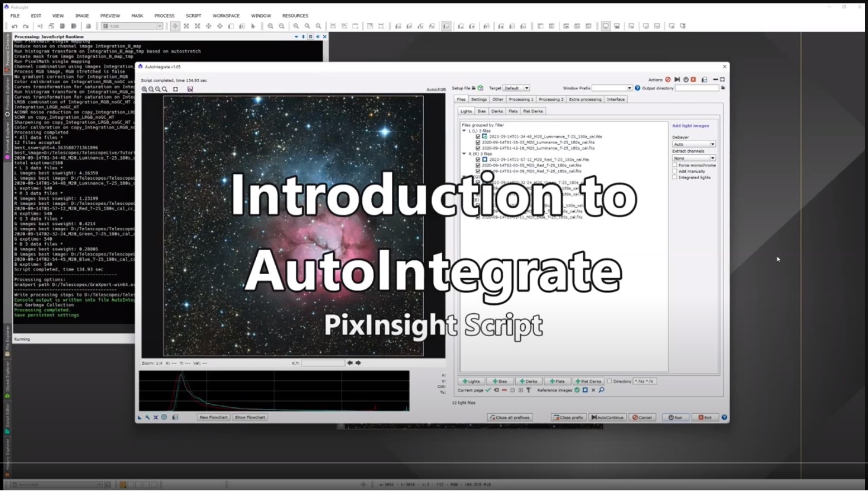
Task: Click the blue help icon by Window Prefix
Action: click(637, 88)
